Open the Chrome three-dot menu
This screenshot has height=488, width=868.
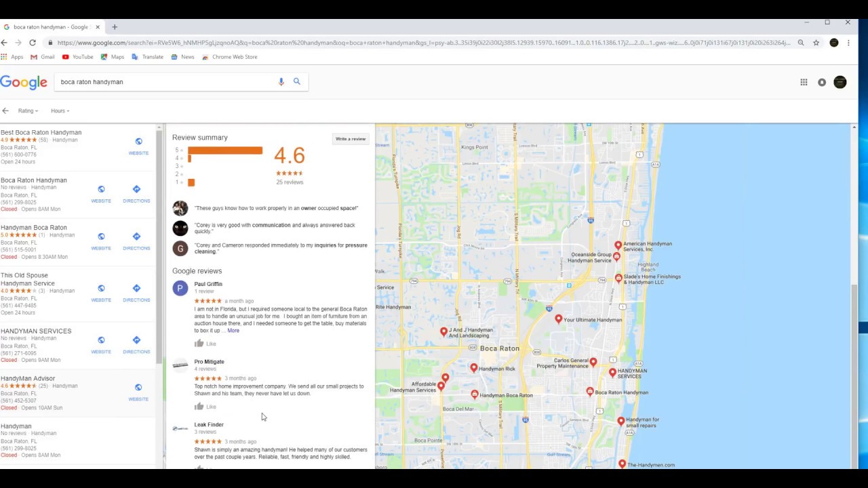click(x=848, y=43)
